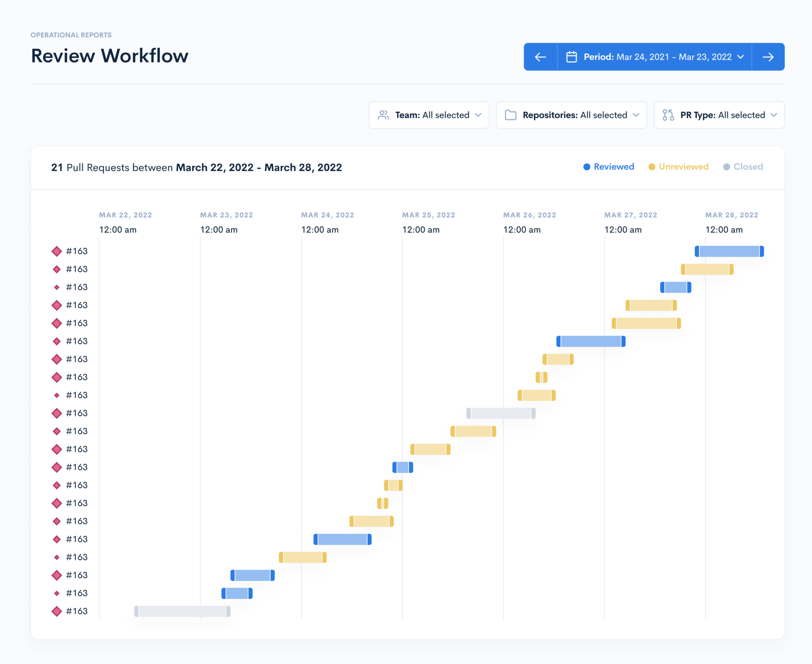Open the Repositories: All selected dropdown

[x=571, y=115]
